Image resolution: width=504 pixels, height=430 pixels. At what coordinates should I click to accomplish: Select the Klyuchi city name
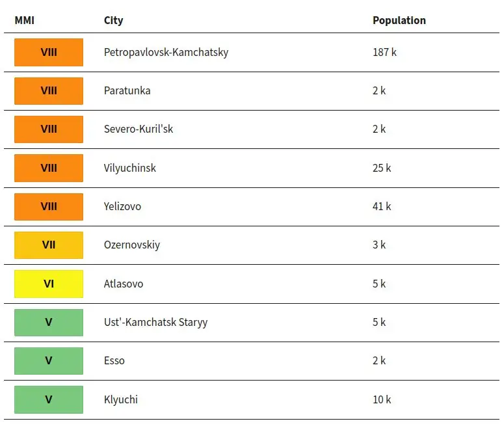coord(121,399)
